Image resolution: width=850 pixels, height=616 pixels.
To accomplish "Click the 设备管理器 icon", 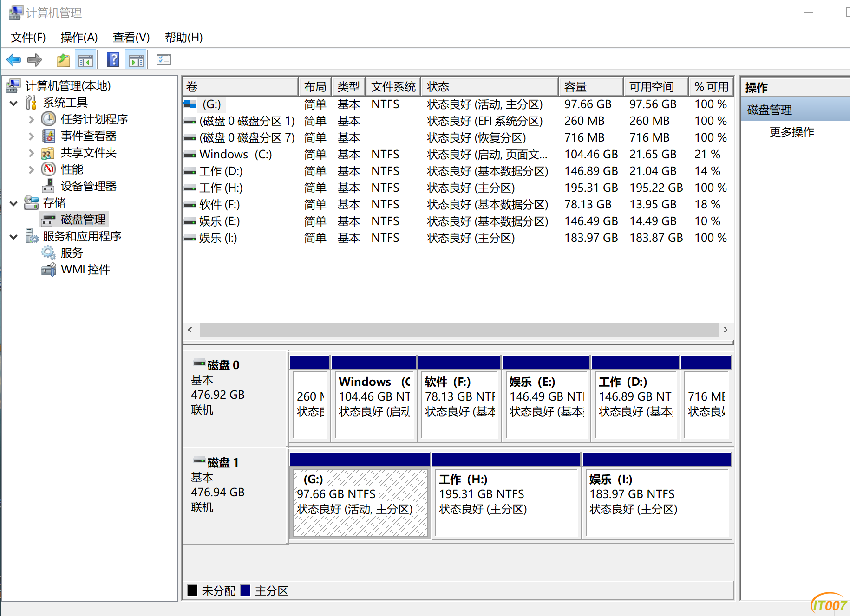I will click(49, 186).
